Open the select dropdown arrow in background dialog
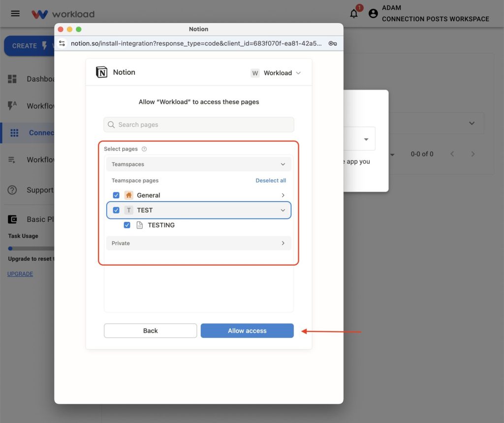This screenshot has width=504, height=423. click(x=366, y=139)
